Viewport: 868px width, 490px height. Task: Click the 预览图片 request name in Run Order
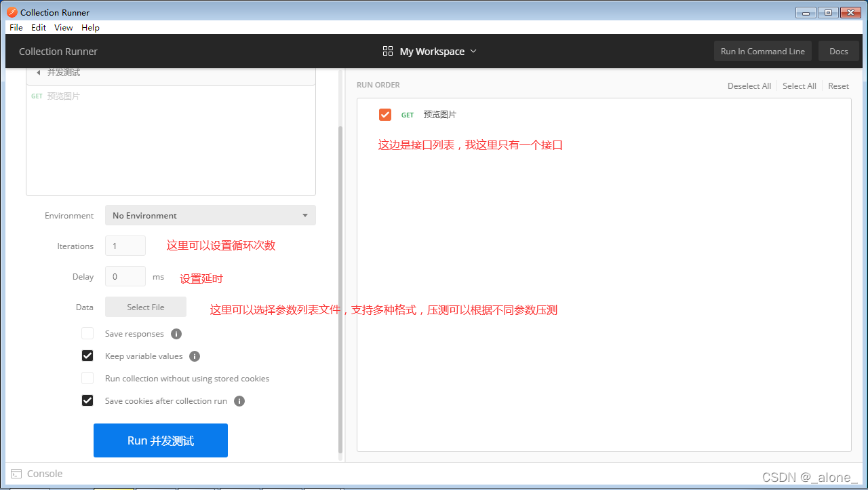point(440,115)
